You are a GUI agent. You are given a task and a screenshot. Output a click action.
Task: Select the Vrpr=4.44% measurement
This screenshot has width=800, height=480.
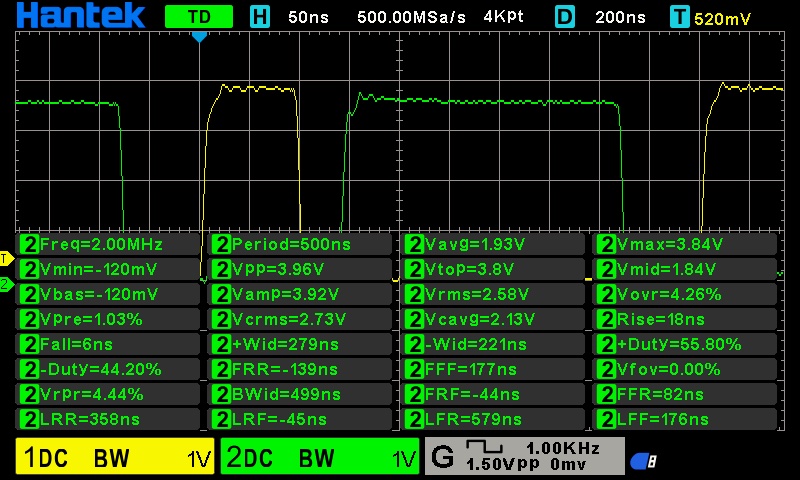[108, 394]
